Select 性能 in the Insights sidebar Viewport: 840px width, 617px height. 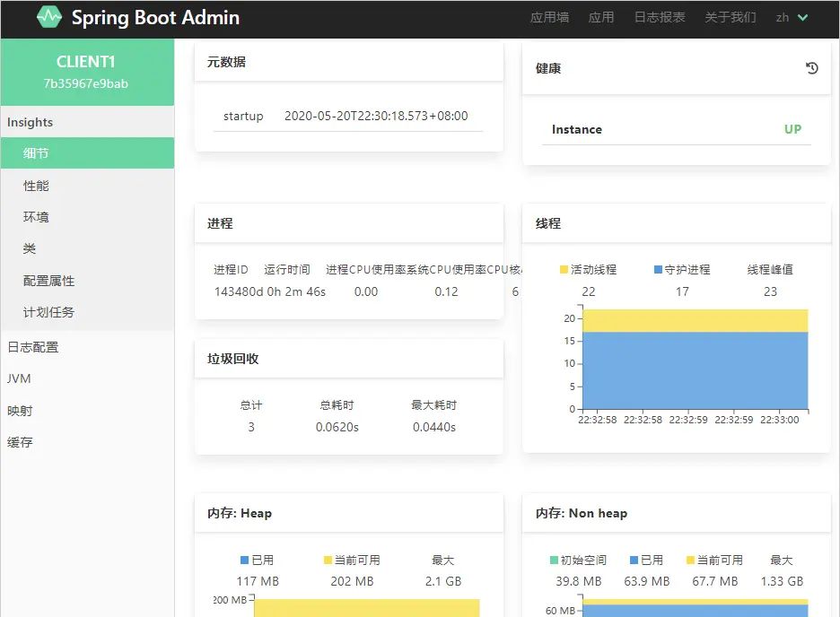35,185
